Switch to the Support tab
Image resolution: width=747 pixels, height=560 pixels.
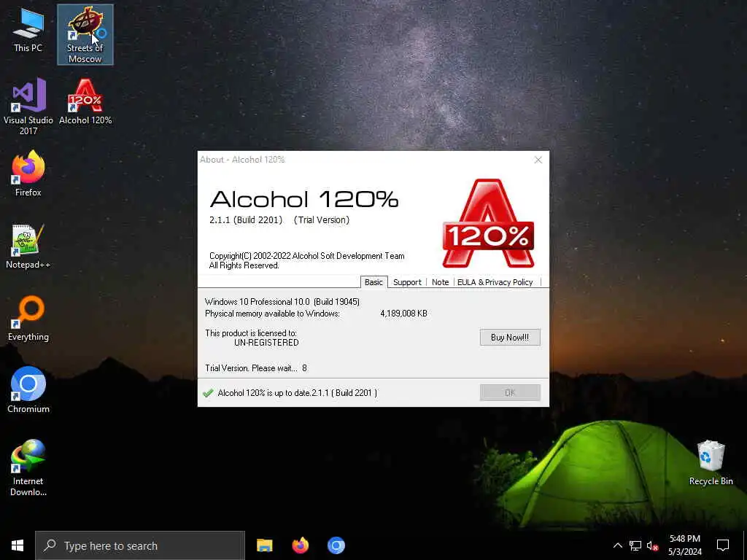point(407,282)
